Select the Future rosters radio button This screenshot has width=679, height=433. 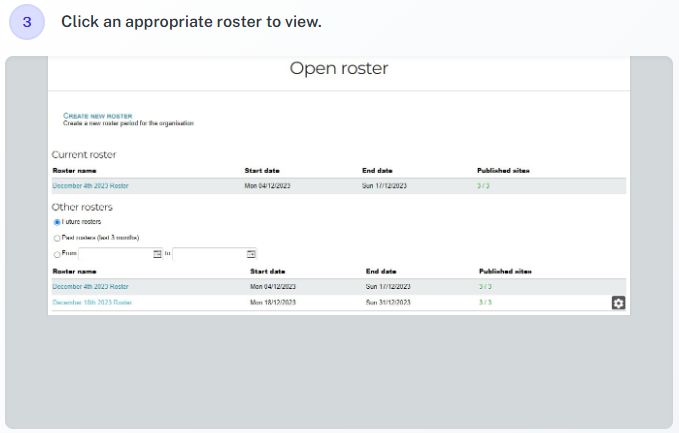pos(57,222)
